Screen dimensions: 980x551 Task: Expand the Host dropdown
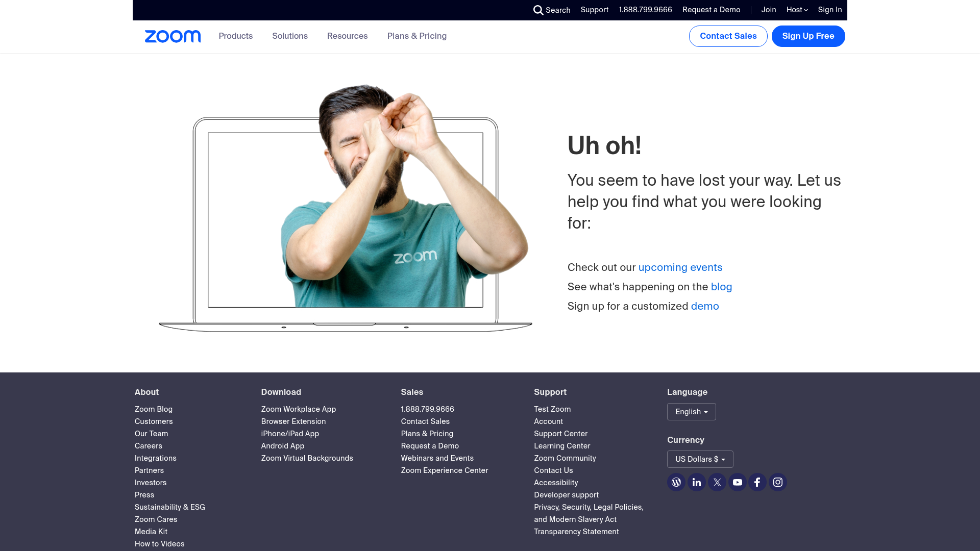pos(797,10)
